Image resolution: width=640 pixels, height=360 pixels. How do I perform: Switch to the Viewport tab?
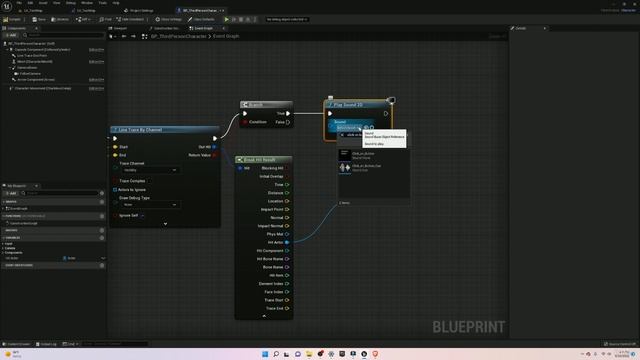(x=118, y=28)
